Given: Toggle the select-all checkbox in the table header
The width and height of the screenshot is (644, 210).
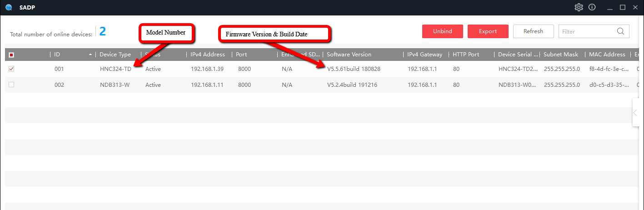Looking at the screenshot, I should pyautogui.click(x=11, y=55).
